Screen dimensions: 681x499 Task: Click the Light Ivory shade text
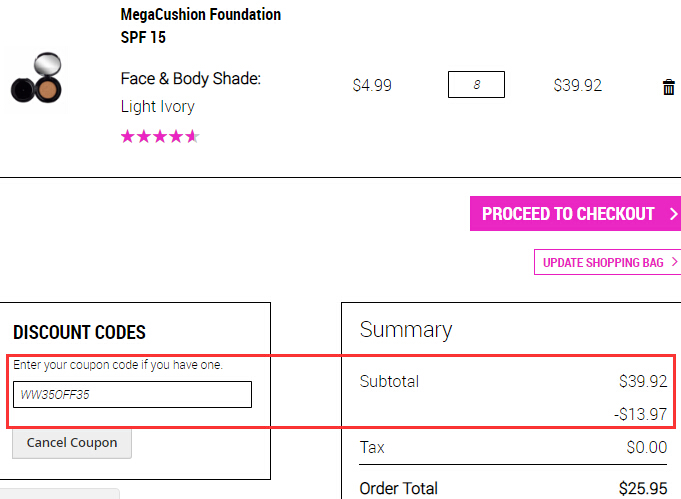(x=158, y=106)
